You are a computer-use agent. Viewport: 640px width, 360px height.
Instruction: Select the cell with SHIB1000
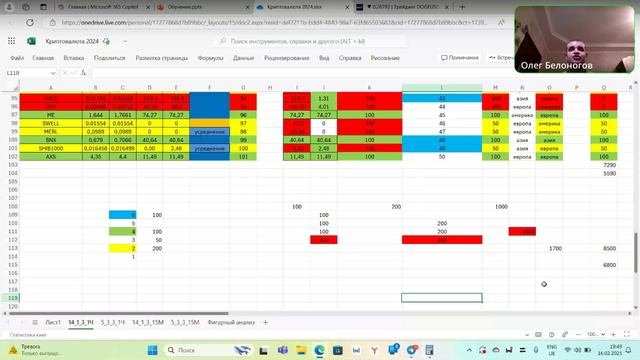(x=51, y=148)
